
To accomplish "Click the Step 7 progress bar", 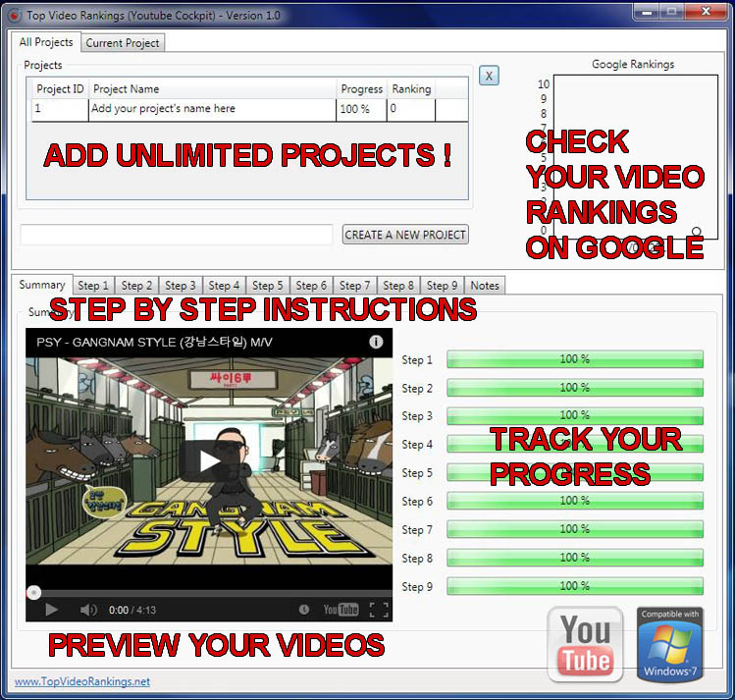I will pyautogui.click(x=575, y=529).
